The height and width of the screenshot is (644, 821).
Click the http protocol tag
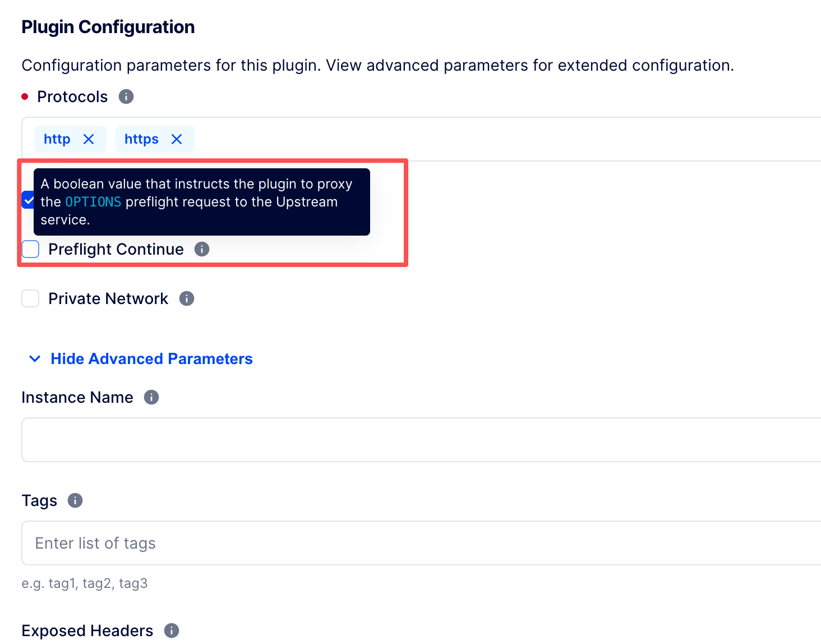tap(57, 139)
